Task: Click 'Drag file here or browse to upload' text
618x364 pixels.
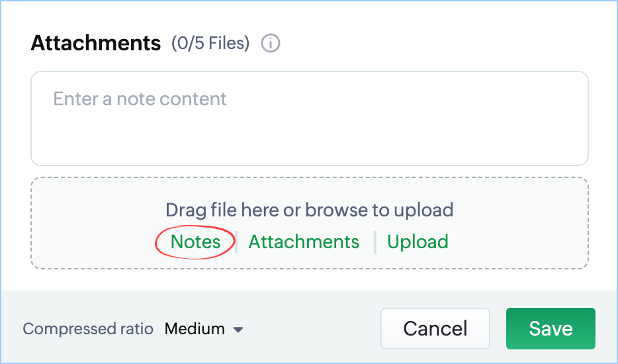Action: (310, 210)
